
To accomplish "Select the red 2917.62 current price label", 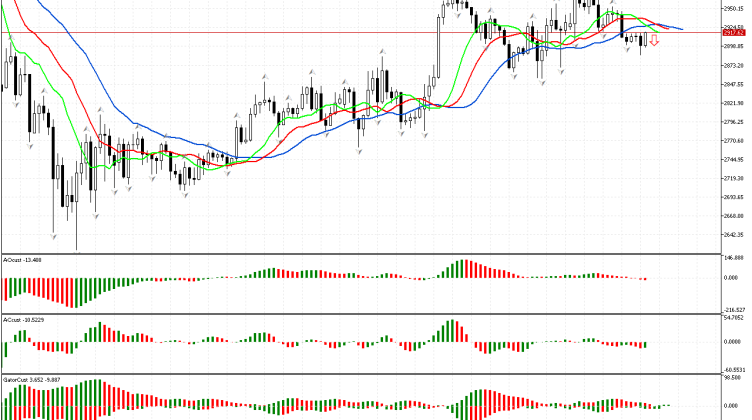I will point(734,33).
